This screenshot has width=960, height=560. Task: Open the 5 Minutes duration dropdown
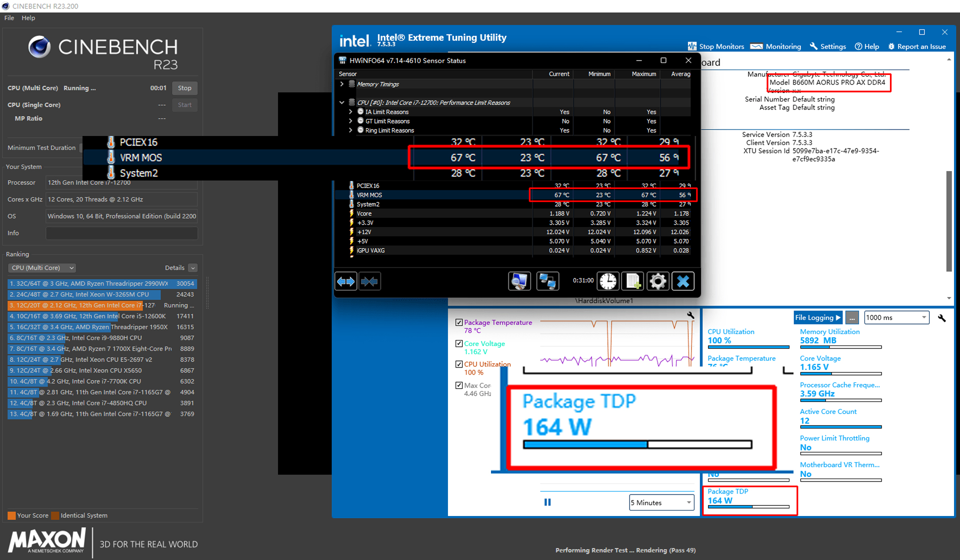coord(661,502)
